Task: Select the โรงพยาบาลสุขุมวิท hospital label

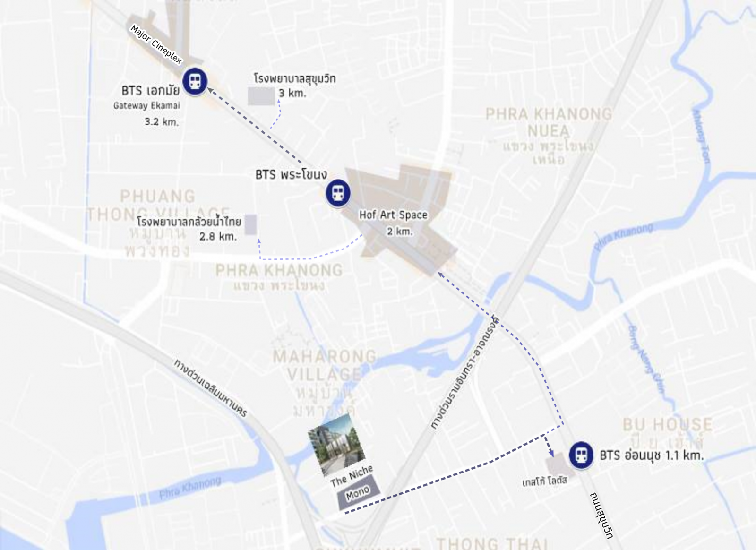Action: coord(294,78)
